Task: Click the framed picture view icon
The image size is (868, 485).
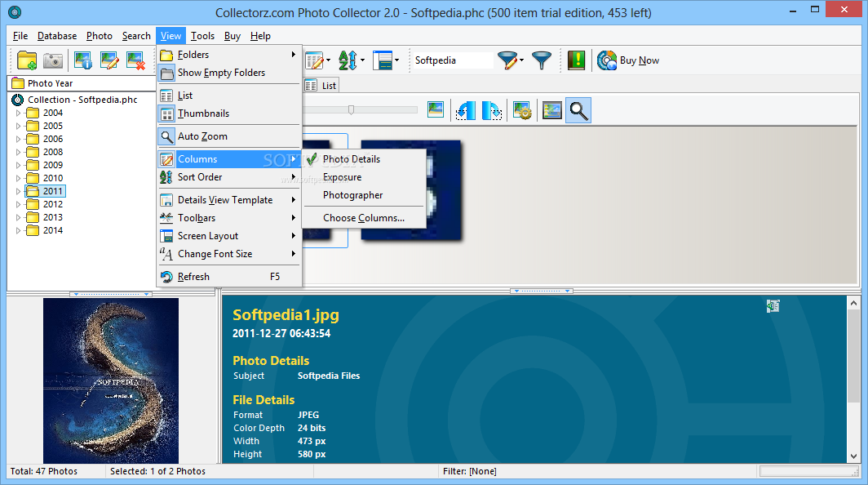Action: pos(552,110)
